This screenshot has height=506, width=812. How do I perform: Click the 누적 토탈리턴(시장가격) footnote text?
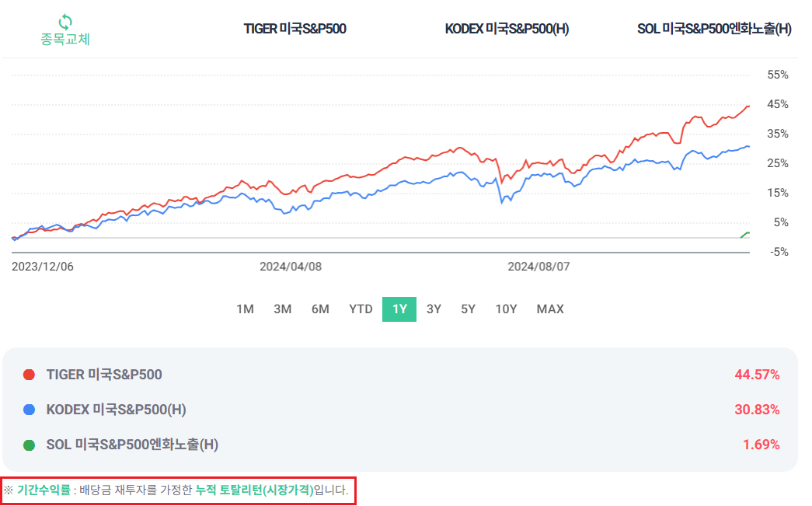click(x=254, y=490)
